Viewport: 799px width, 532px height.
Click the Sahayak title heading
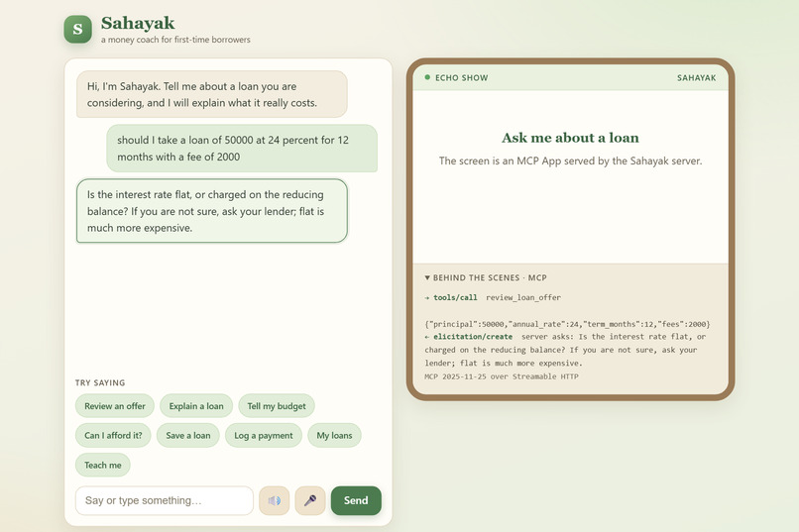point(138,23)
